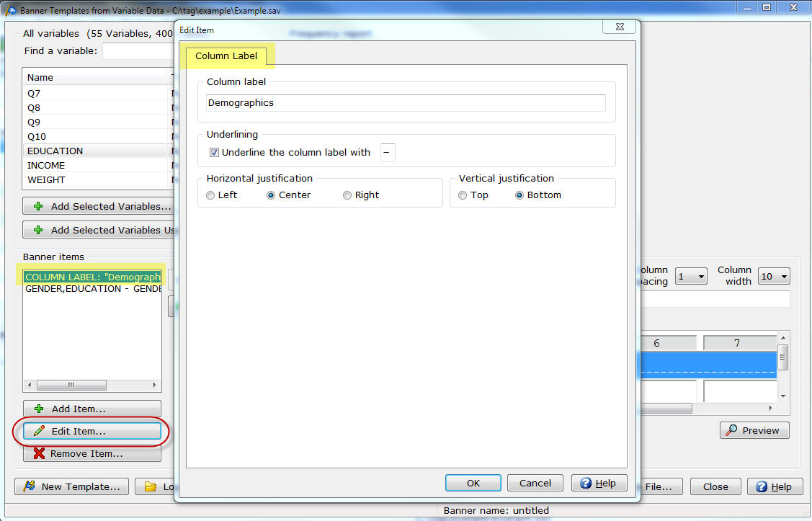This screenshot has width=812, height=521.
Task: Select Left horizontal justification
Action: (210, 195)
